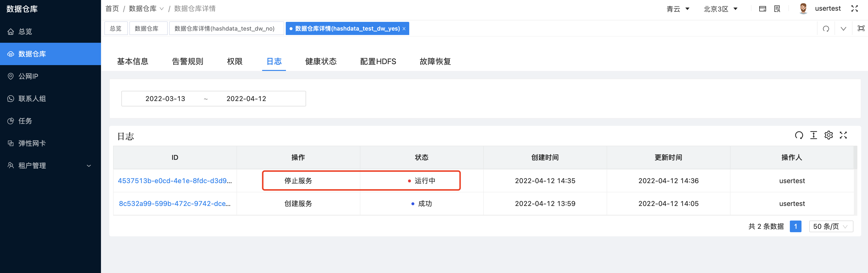Adjust row height of the log table
Viewport: 868px width, 273px height.
click(x=813, y=135)
